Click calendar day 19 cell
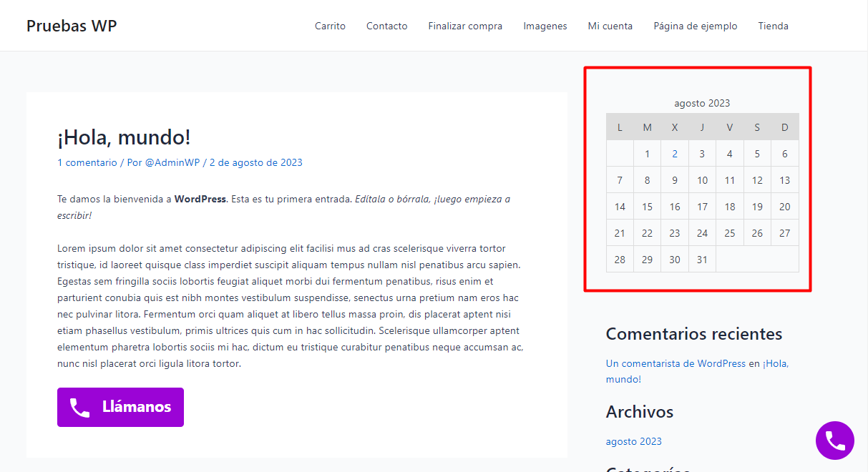This screenshot has width=868, height=472. 757,207
